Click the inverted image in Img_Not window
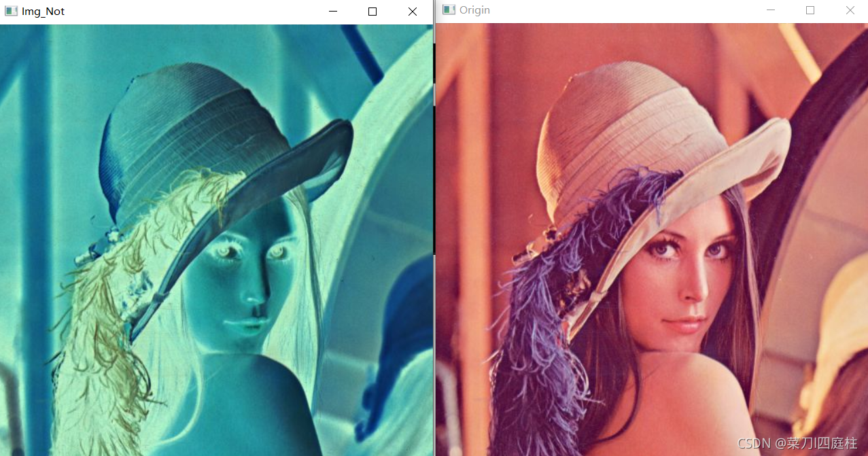The height and width of the screenshot is (456, 868). coord(216,240)
